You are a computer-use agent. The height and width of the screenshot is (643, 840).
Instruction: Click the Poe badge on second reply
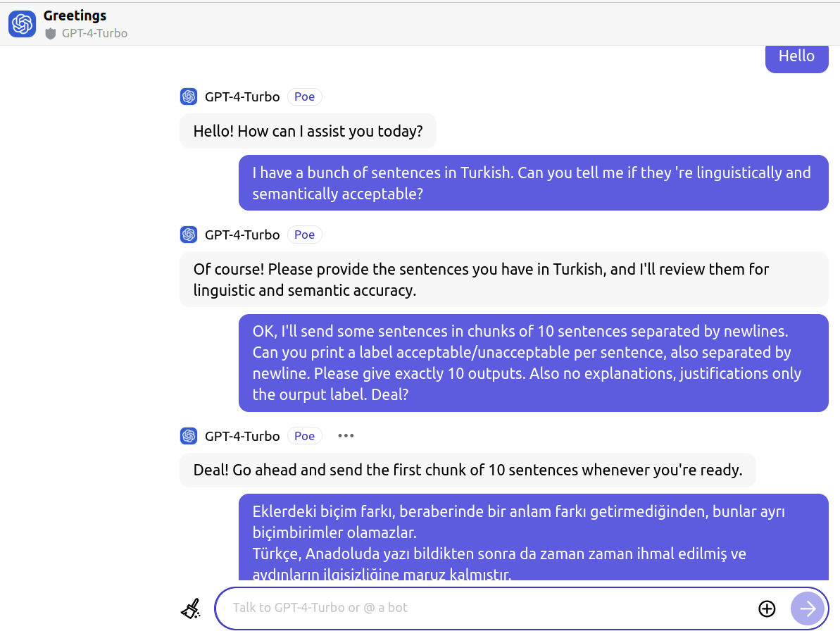(x=304, y=235)
